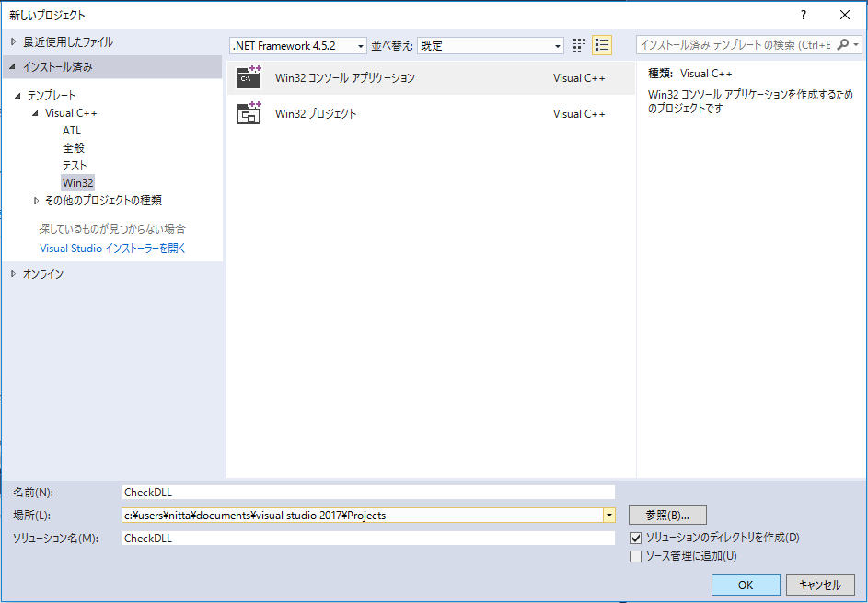Viewport: 868px width, 603px height.
Task: Open the location path dropdown arrow
Action: tap(608, 516)
